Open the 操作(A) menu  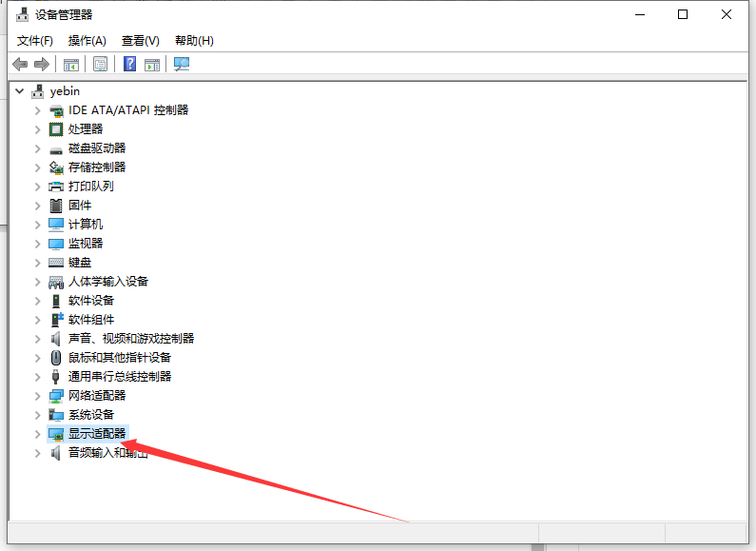tap(87, 41)
